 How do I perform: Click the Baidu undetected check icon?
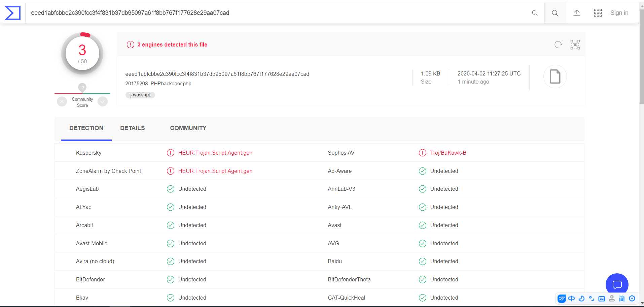(423, 261)
